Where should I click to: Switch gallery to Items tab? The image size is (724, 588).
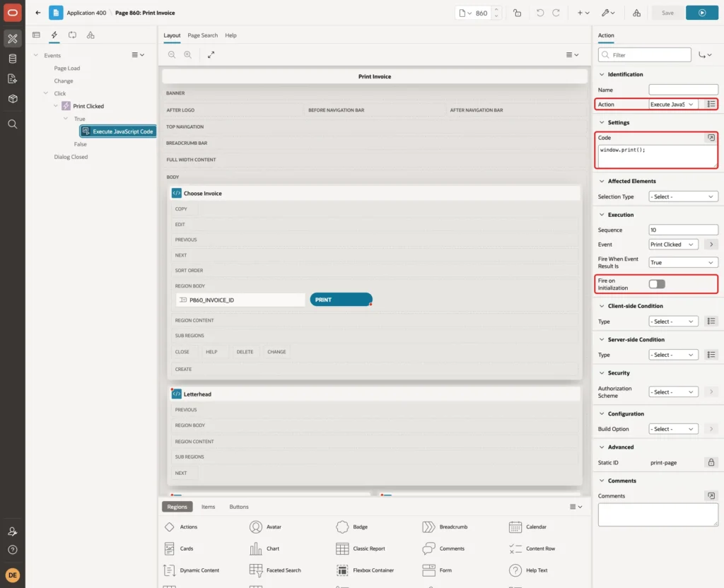tap(209, 507)
